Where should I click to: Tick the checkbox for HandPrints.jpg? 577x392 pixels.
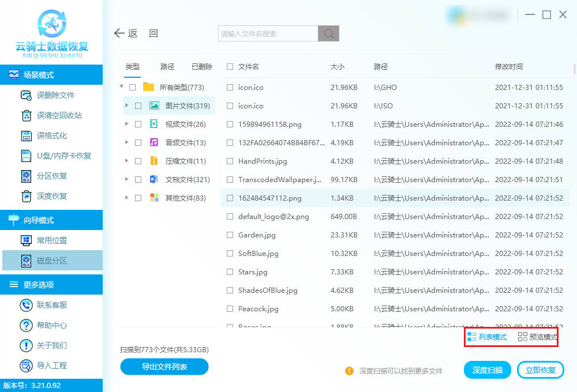click(230, 161)
